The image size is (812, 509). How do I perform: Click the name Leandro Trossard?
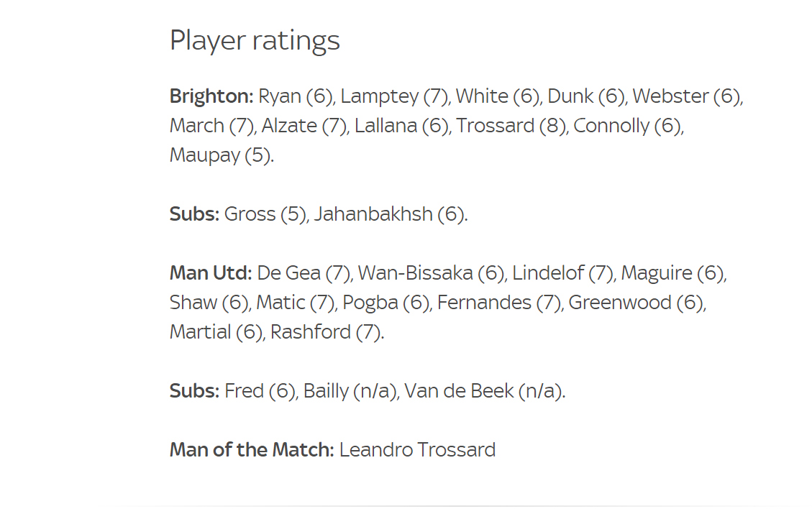417,450
